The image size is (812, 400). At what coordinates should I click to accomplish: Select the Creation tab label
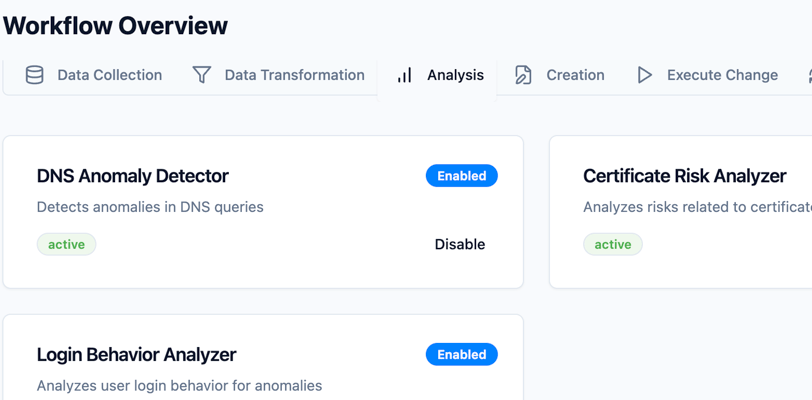(x=575, y=75)
